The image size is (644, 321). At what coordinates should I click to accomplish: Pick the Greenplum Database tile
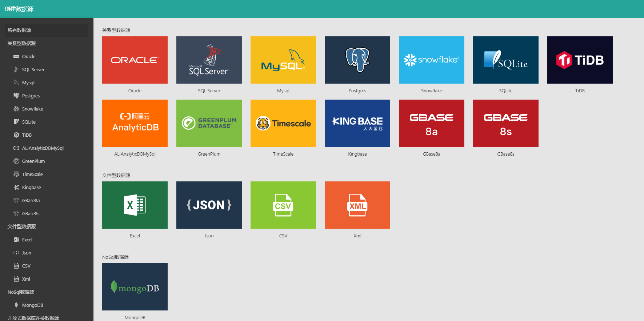click(209, 123)
